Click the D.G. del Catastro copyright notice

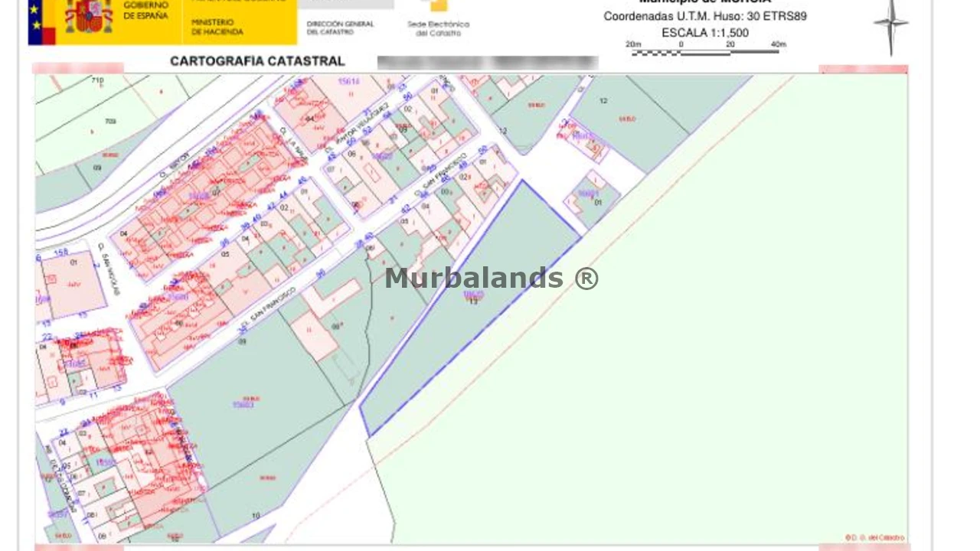(x=874, y=537)
